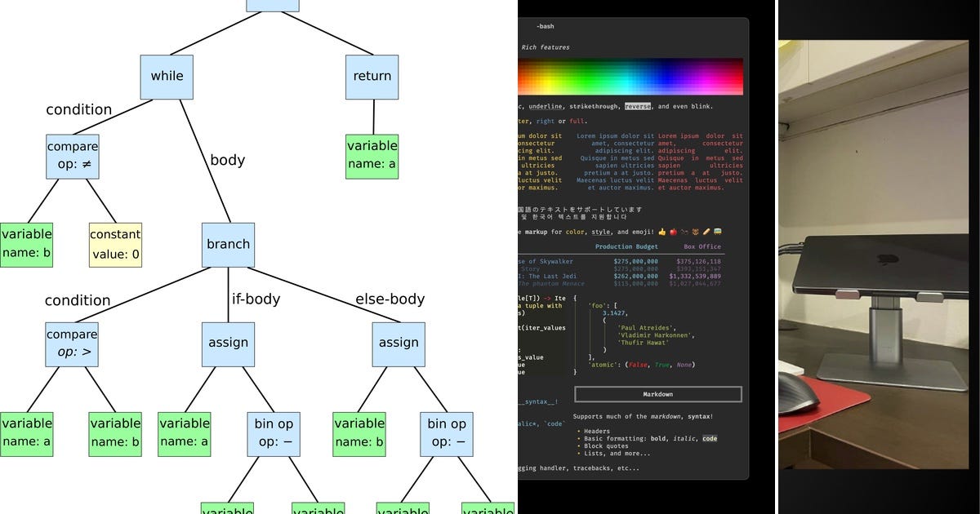Viewport: 980px width, 514px height.
Task: Select the compare op: > node
Action: [x=72, y=343]
